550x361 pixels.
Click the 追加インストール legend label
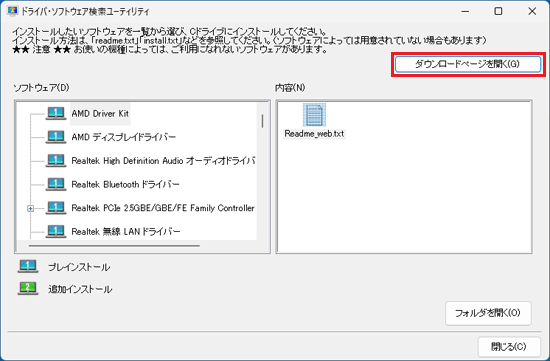80,289
